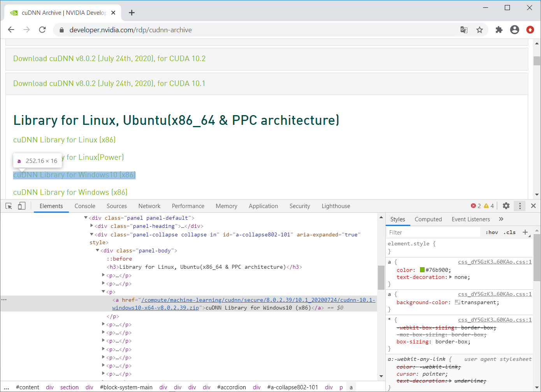
Task: Open the Security tab
Action: click(300, 206)
